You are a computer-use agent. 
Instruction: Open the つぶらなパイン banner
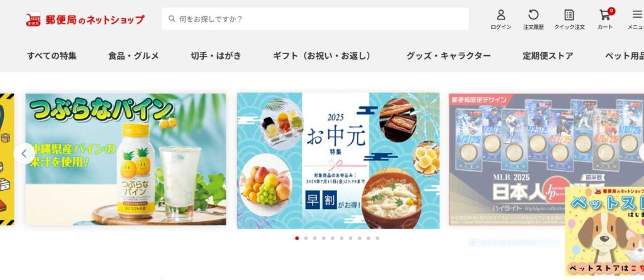pos(126,159)
